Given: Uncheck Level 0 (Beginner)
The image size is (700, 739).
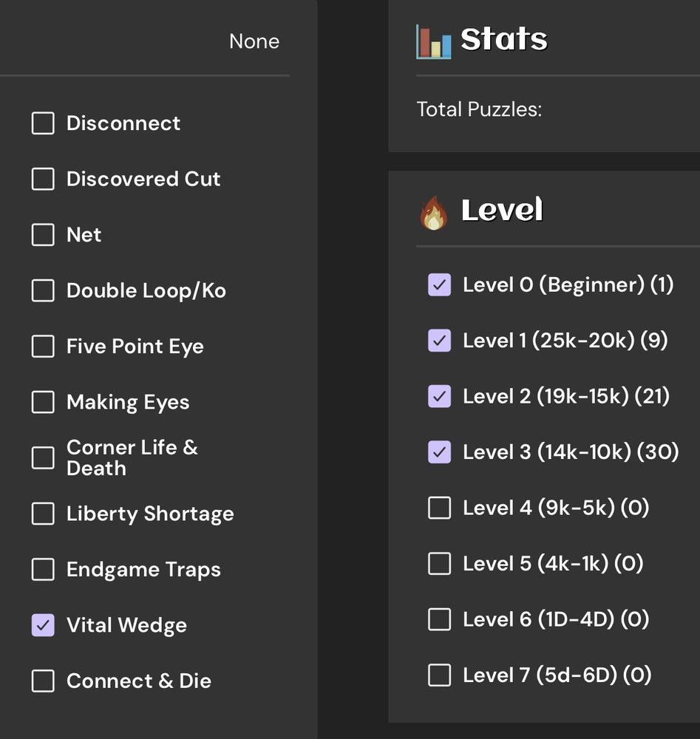Looking at the screenshot, I should [440, 285].
